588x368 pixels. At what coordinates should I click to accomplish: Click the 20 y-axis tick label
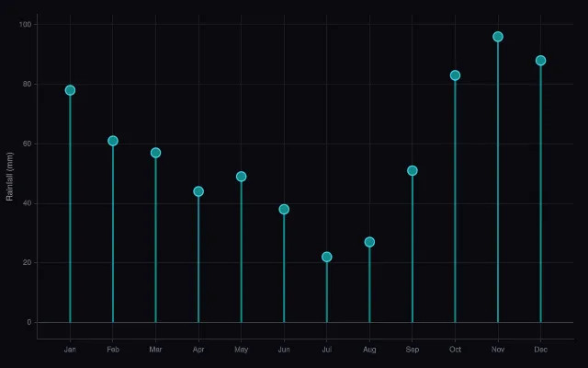27,262
